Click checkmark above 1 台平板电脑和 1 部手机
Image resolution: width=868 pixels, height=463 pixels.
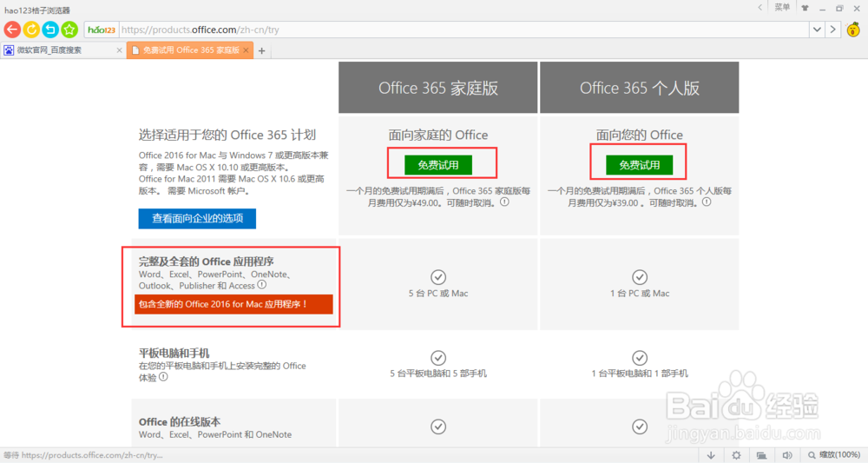pyautogui.click(x=640, y=358)
